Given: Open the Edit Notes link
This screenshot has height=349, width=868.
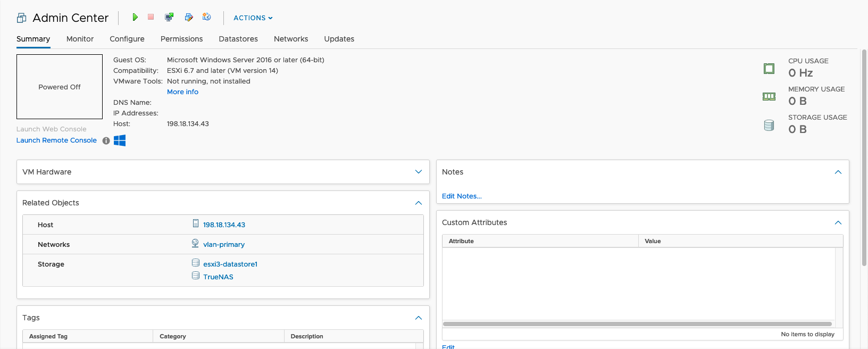Looking at the screenshot, I should coord(462,196).
